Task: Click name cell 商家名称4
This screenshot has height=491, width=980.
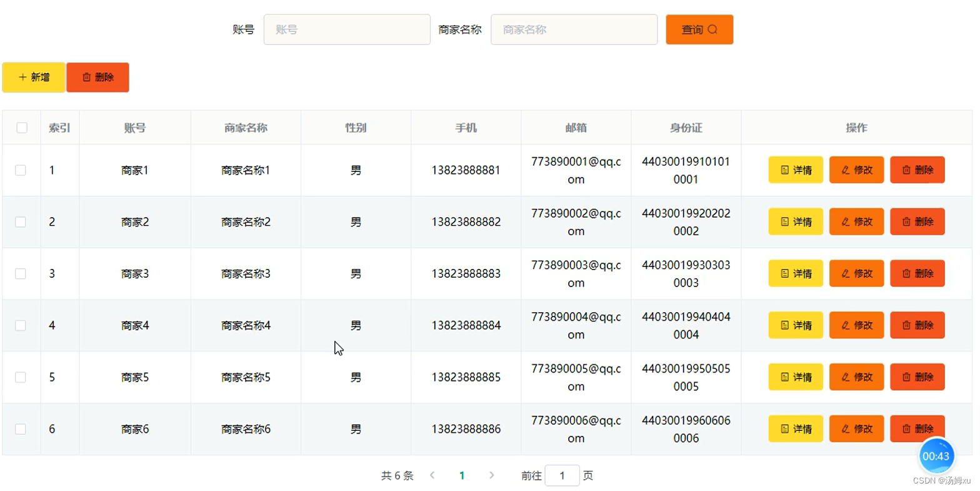Action: point(246,325)
